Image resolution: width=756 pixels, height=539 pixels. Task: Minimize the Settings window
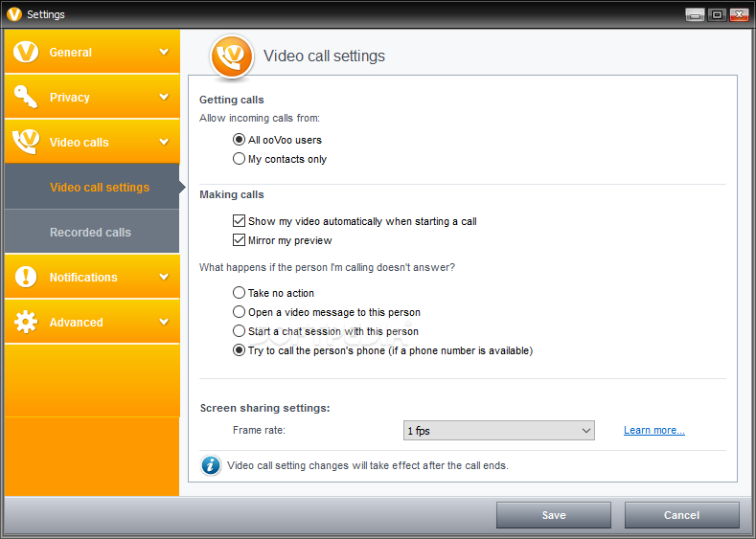(x=695, y=15)
